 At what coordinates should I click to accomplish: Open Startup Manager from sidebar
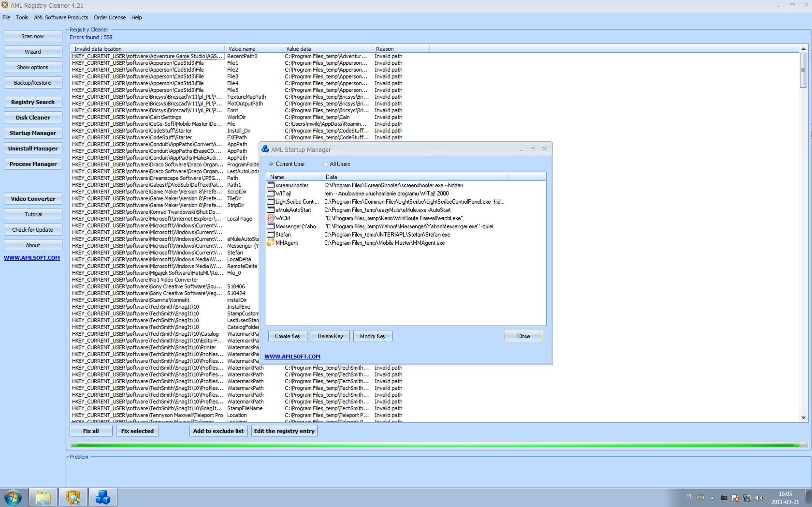33,133
